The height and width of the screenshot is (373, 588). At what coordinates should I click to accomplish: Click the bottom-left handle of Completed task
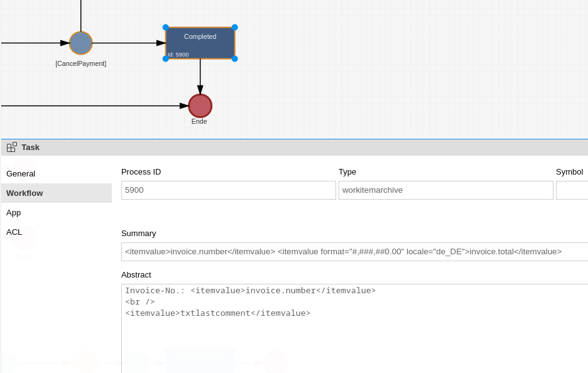click(x=166, y=58)
